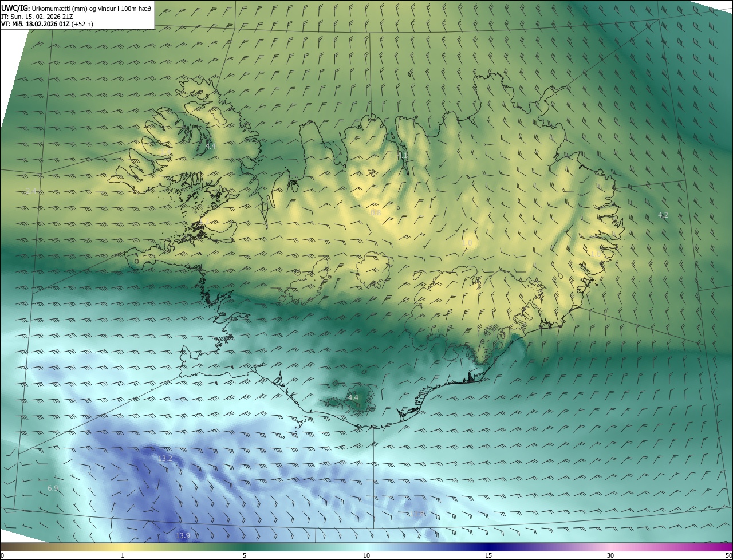Click the color scale tick labelled 0
This screenshot has width=733, height=560.
2,555
